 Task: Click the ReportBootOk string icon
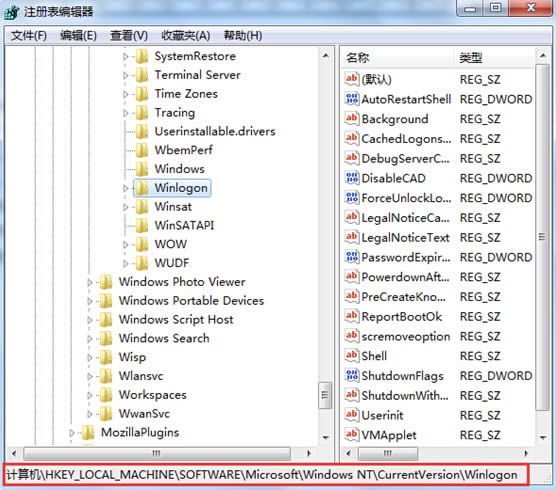[352, 316]
